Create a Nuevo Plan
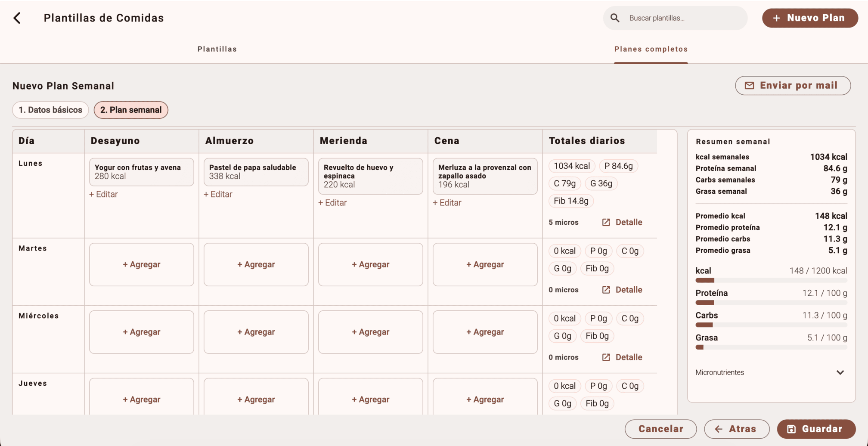Screen dimensions: 868x446 tap(810, 18)
